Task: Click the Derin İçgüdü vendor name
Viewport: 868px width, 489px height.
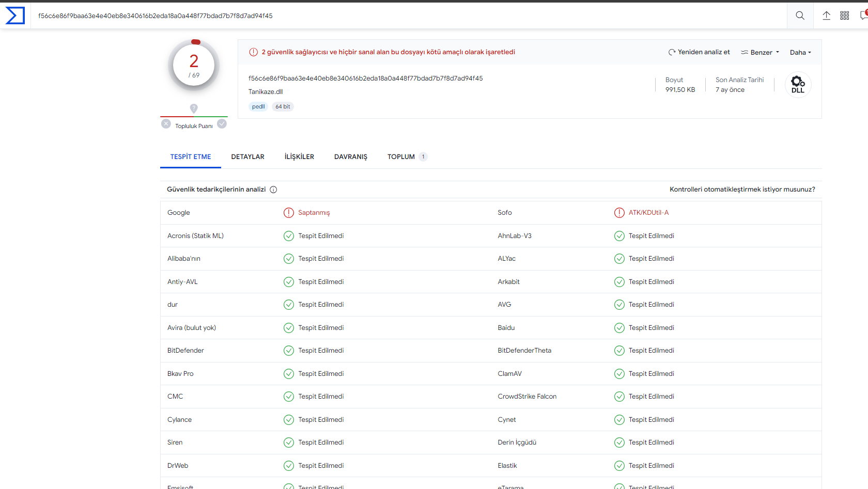Action: pos(517,443)
